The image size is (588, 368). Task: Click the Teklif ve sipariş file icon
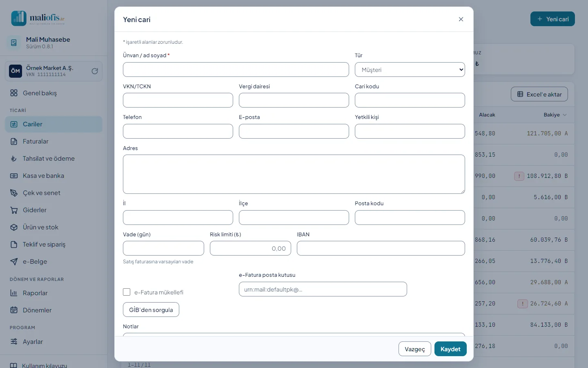(x=14, y=245)
